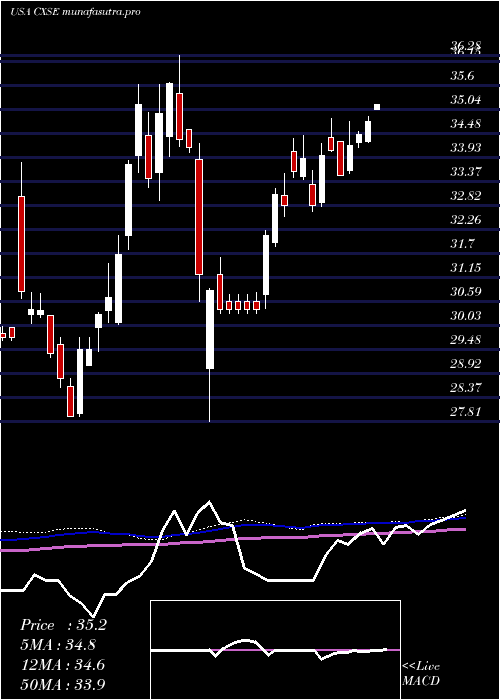Click the 35.6 price axis label

tap(462, 76)
